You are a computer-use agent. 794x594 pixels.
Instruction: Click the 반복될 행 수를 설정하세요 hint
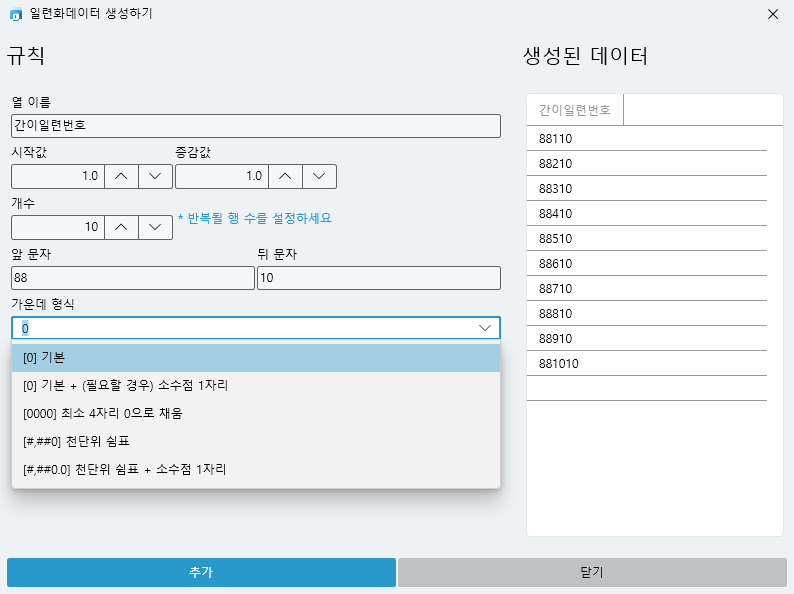coord(255,218)
